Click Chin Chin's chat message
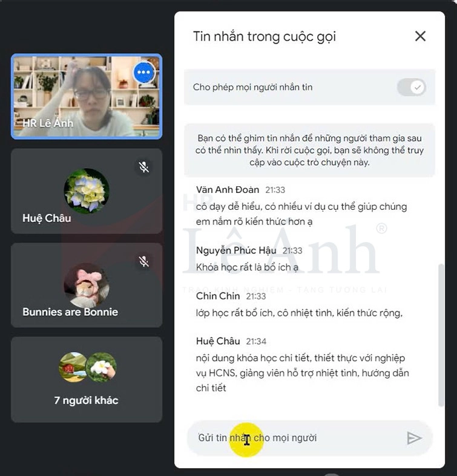Screen dimensions: 457x476 299,313
